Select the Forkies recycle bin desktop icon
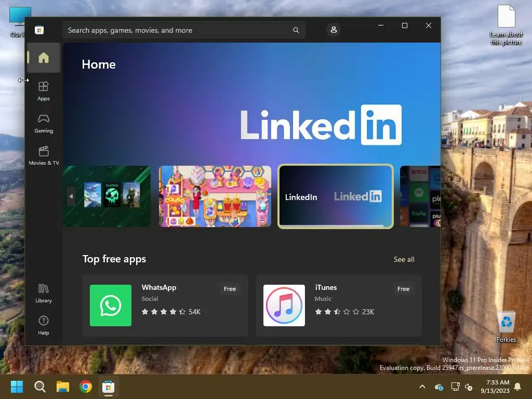Image resolution: width=532 pixels, height=399 pixels. (506, 327)
